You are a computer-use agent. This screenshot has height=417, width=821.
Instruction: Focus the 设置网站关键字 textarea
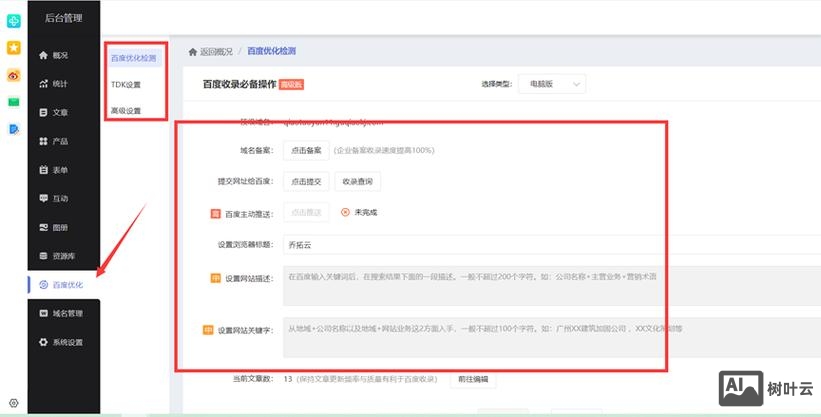pos(552,337)
